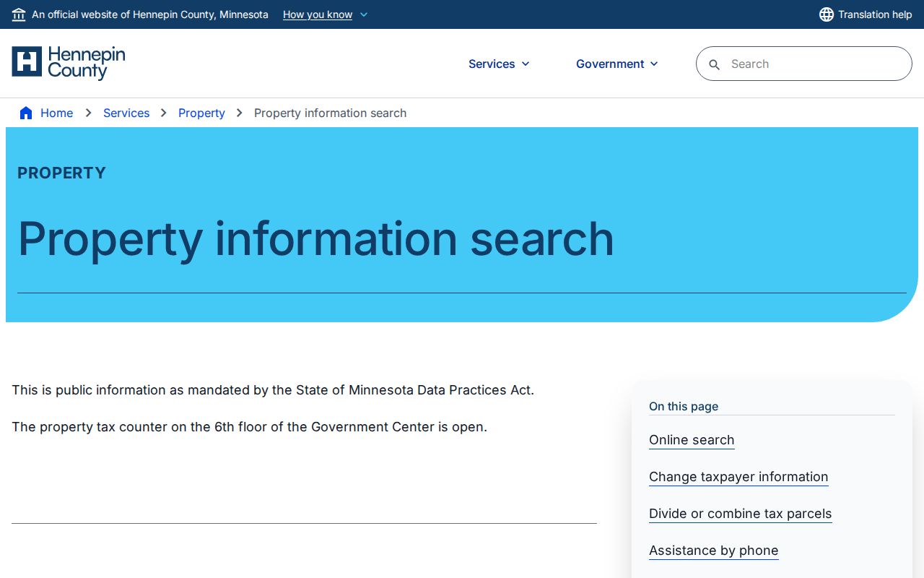Expand the How you know chevron

(364, 14)
